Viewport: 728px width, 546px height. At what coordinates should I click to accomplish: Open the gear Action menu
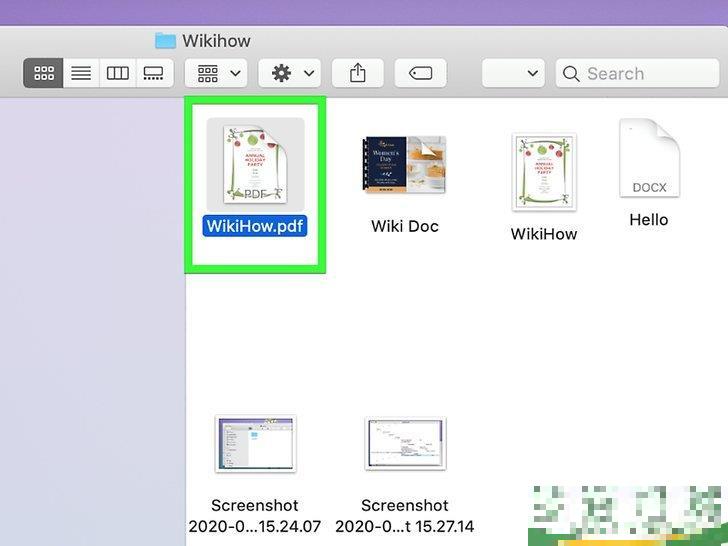point(289,73)
